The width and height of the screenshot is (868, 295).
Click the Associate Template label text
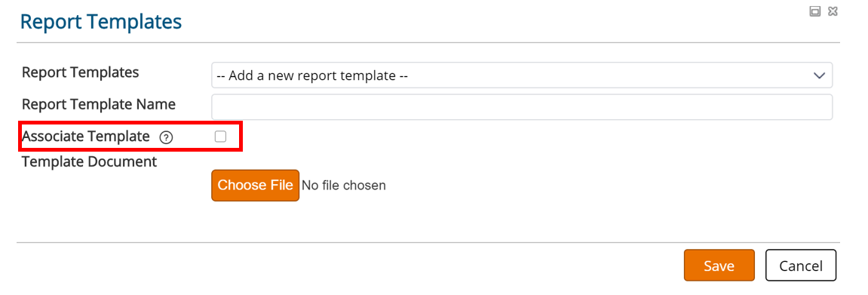coord(86,136)
